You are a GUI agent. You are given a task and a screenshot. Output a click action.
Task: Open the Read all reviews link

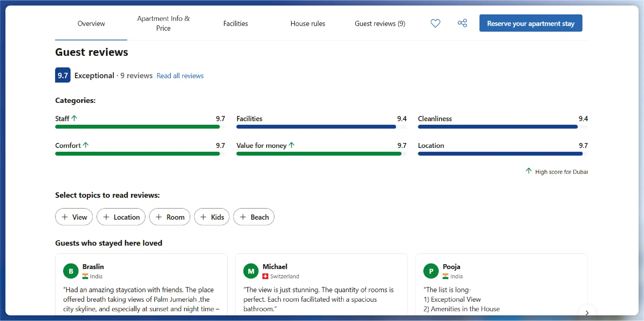pos(180,76)
